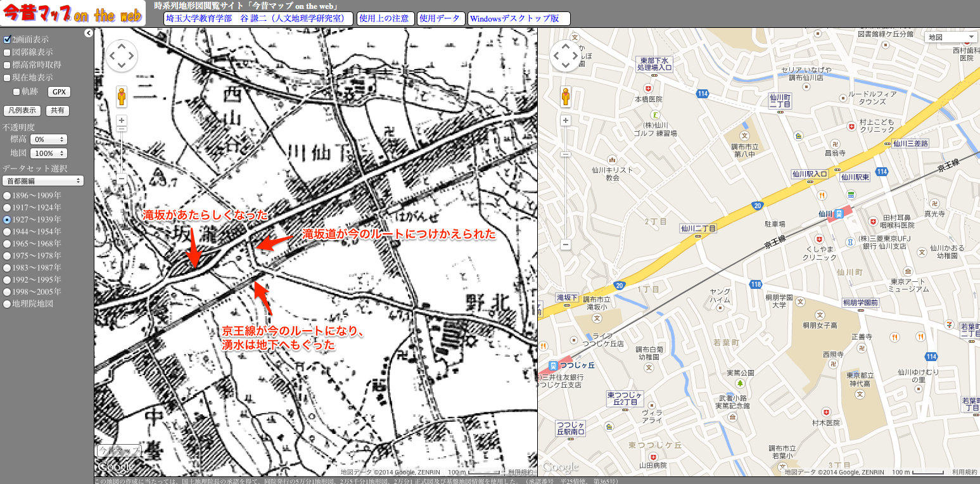Viewport: 980px width, 484px height.
Task: Uncheck the 2画面表示 checkbox
Action: [x=7, y=39]
